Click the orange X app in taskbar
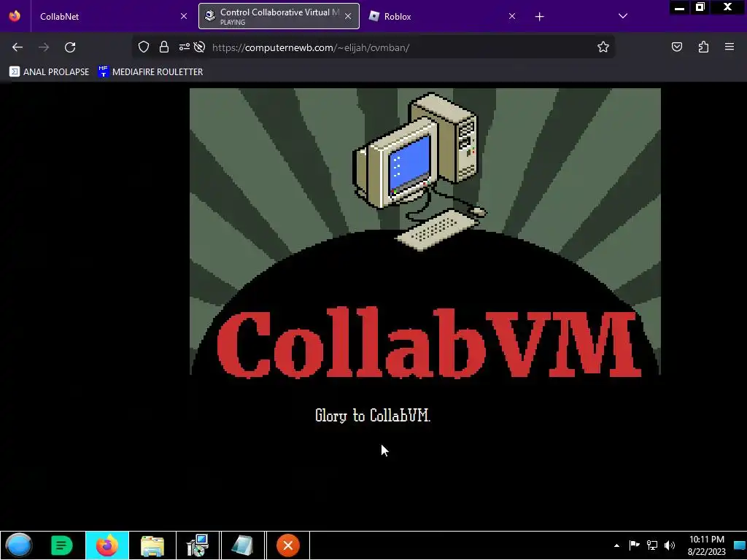 point(287,545)
